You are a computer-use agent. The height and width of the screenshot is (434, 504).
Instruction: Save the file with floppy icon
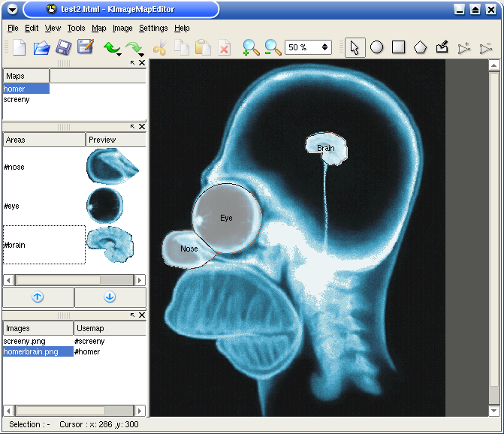click(x=63, y=47)
